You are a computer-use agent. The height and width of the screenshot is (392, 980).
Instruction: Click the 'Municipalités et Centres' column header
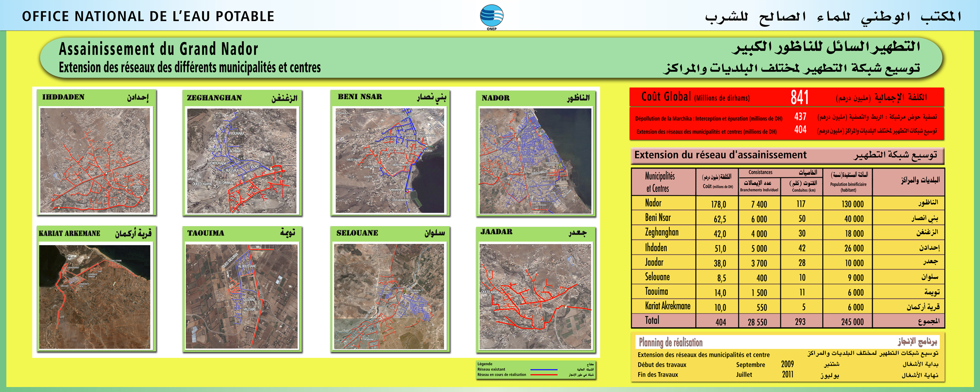point(659,182)
